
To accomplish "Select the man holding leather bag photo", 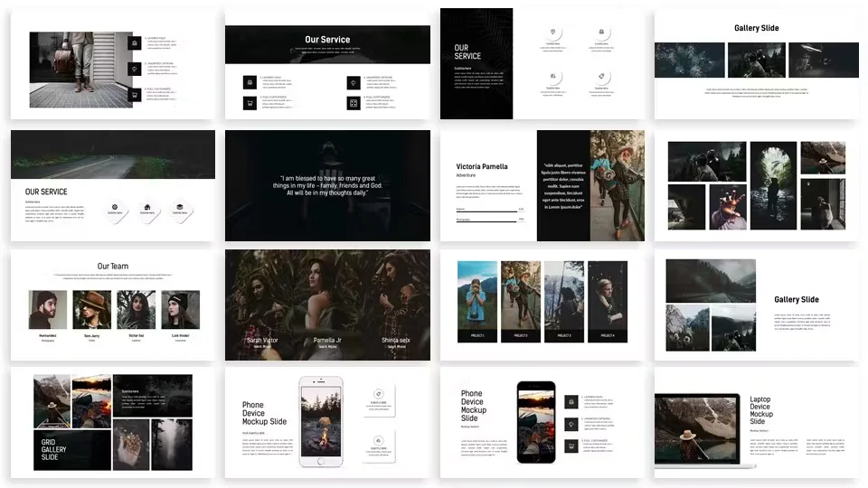I will [81, 70].
